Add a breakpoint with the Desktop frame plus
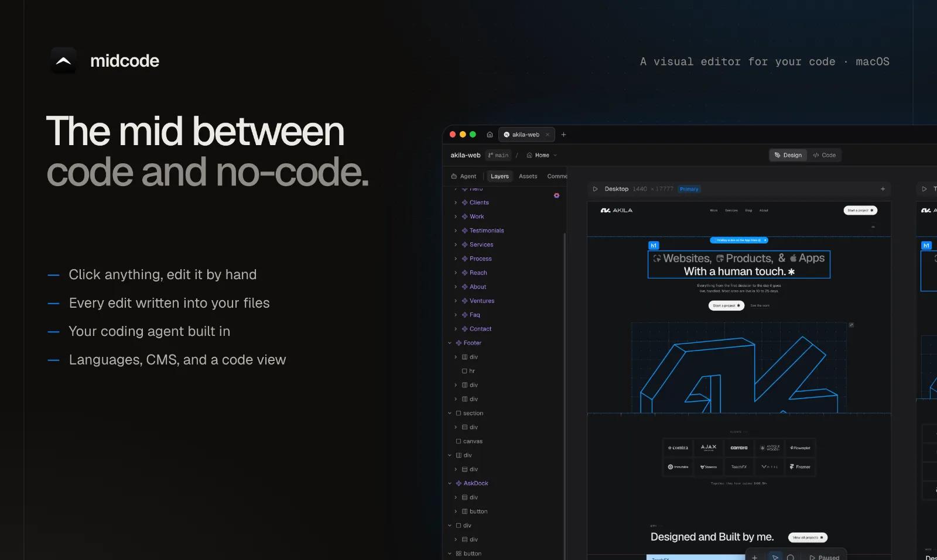937x560 pixels. [x=883, y=189]
